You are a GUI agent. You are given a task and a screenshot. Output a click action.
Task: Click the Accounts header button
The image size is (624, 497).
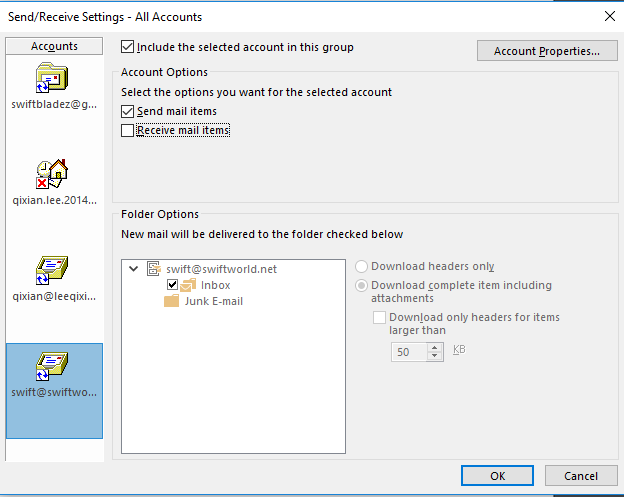click(54, 46)
